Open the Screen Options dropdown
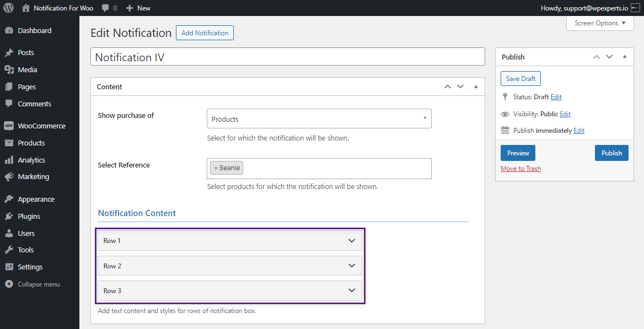Image resolution: width=644 pixels, height=329 pixels. pos(600,23)
